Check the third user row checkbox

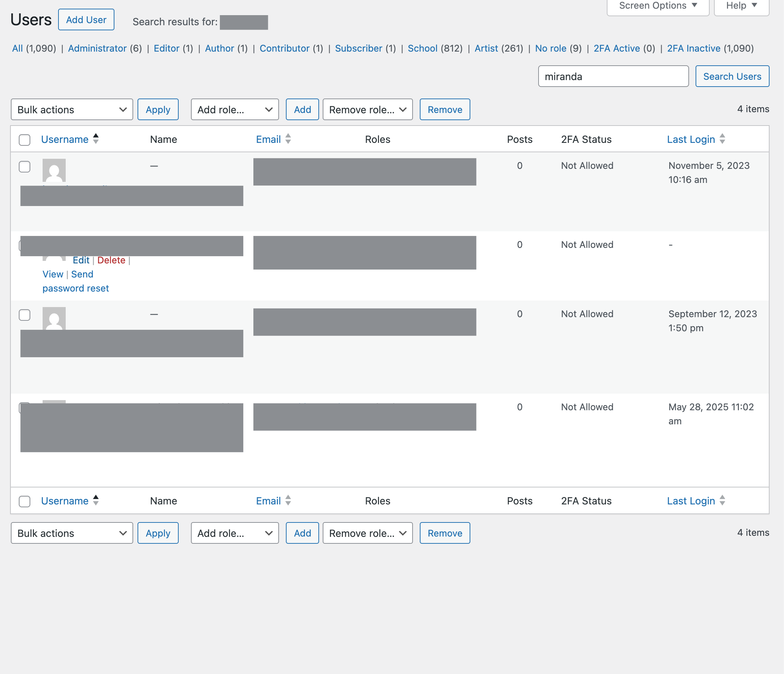(25, 315)
